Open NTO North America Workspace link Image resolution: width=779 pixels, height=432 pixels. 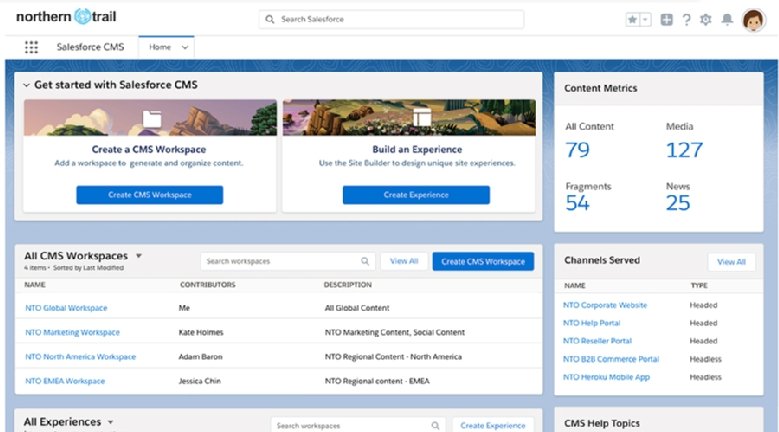tap(80, 357)
